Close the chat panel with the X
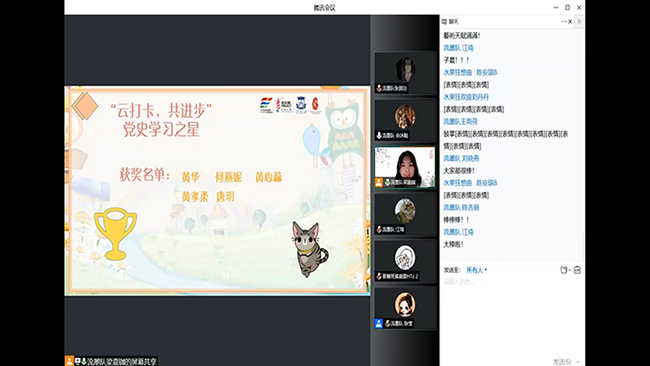The height and width of the screenshot is (366, 650). 570,22
